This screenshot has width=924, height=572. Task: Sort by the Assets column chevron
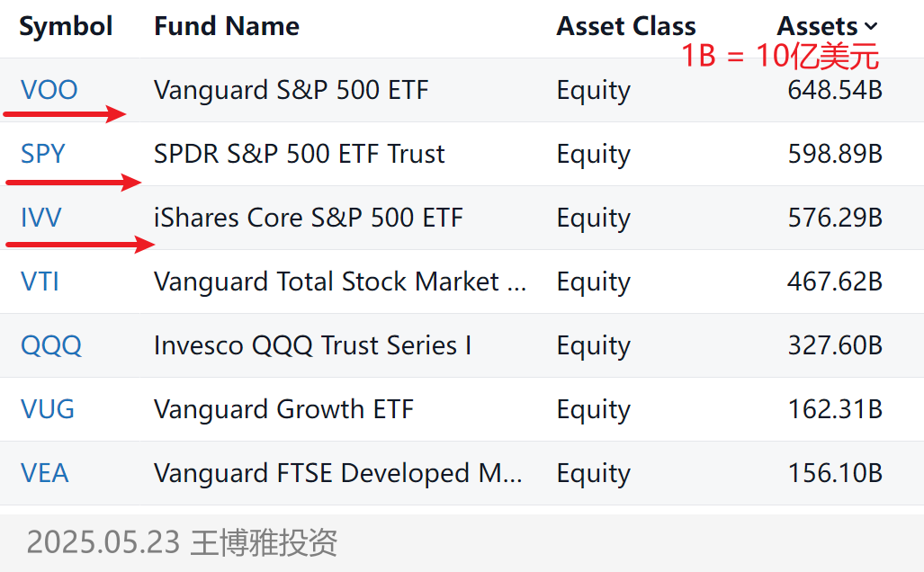[x=870, y=26]
